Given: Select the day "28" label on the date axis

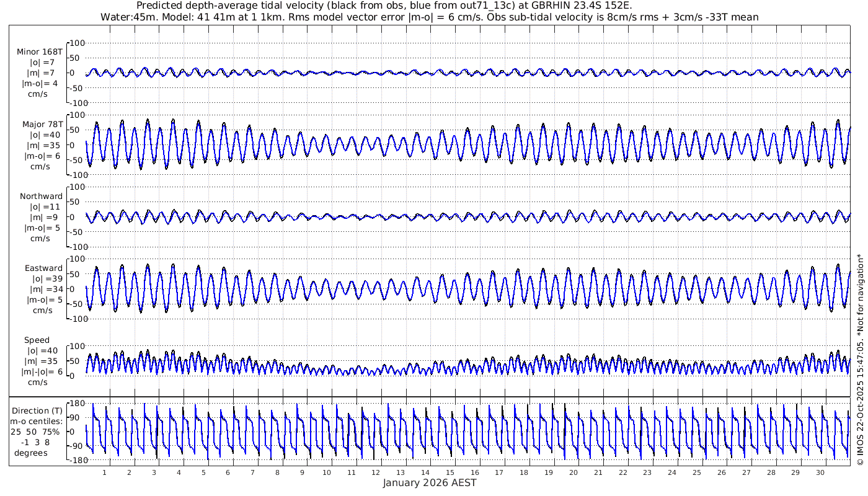Looking at the screenshot, I should 771,472.
